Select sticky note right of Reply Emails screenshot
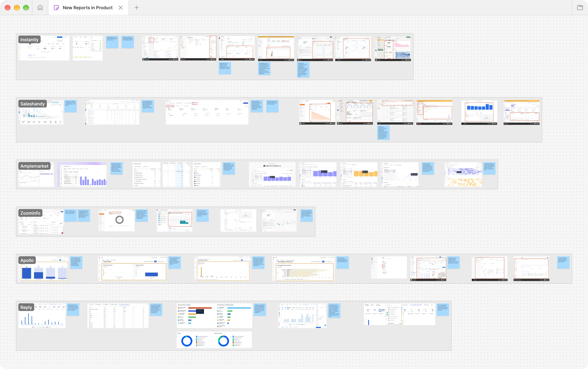The image size is (588, 369). 443,310
